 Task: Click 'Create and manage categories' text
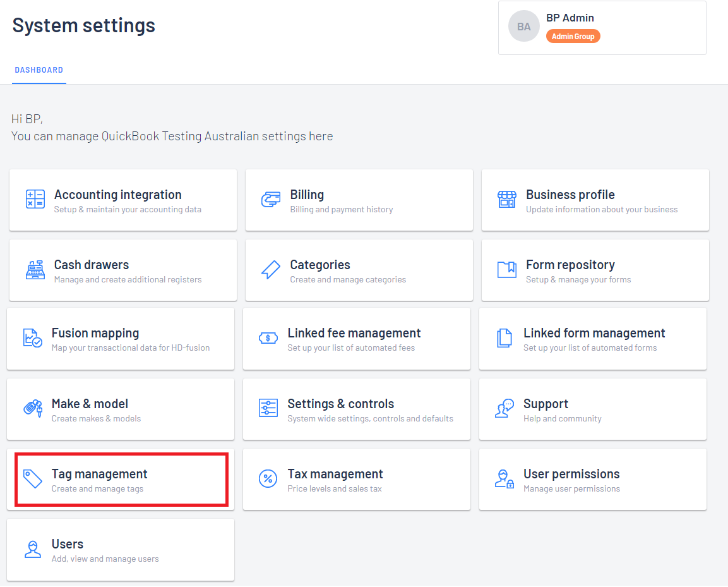[348, 280]
